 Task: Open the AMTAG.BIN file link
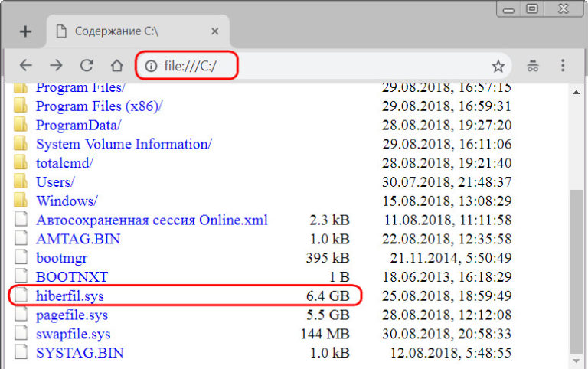(x=78, y=239)
